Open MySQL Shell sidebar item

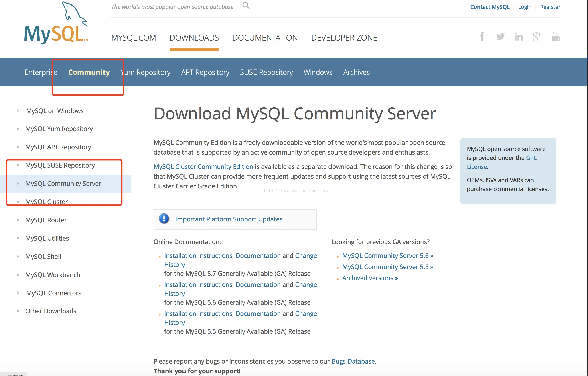point(43,256)
